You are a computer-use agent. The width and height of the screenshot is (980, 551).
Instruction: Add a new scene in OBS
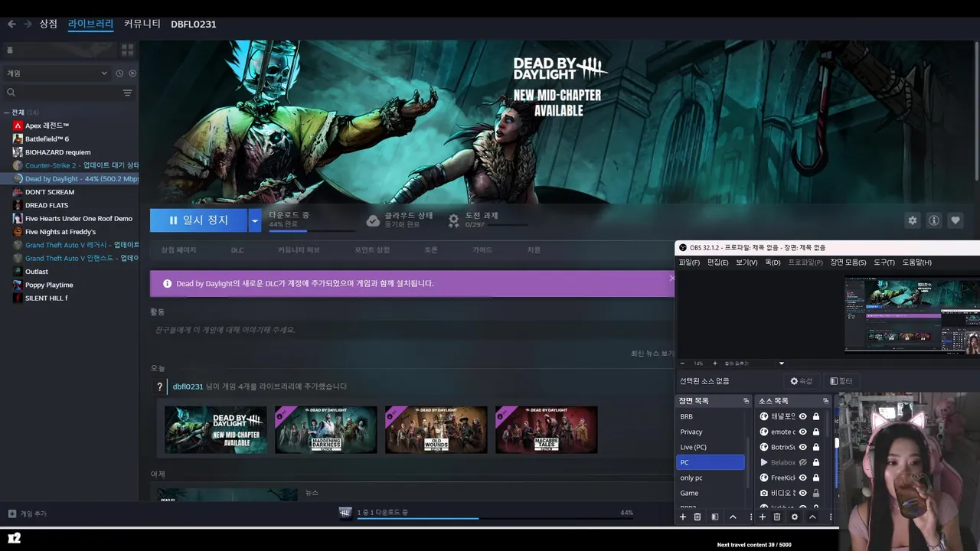coord(683,517)
